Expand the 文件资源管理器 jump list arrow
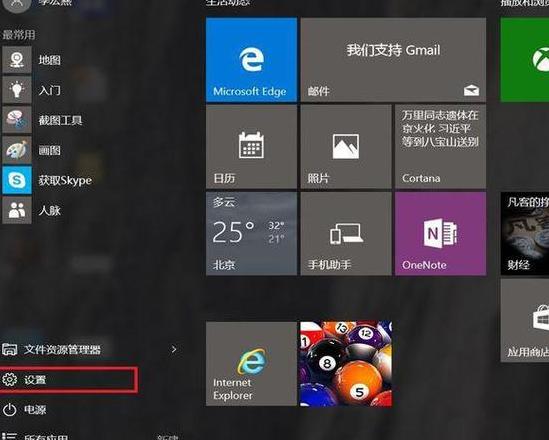 click(174, 349)
